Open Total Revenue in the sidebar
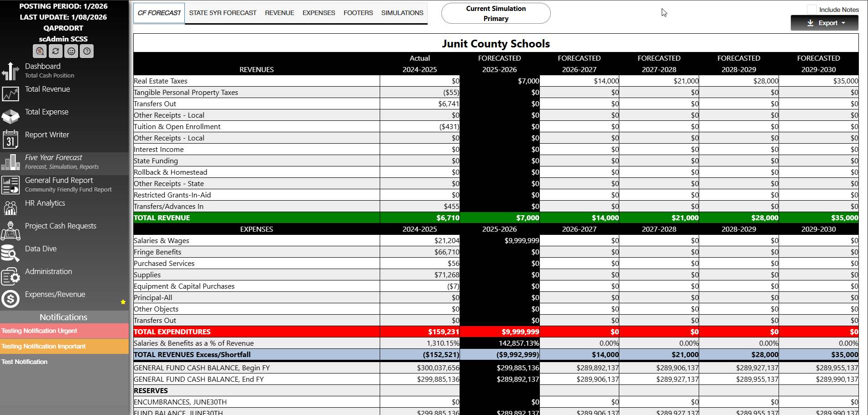 [47, 89]
